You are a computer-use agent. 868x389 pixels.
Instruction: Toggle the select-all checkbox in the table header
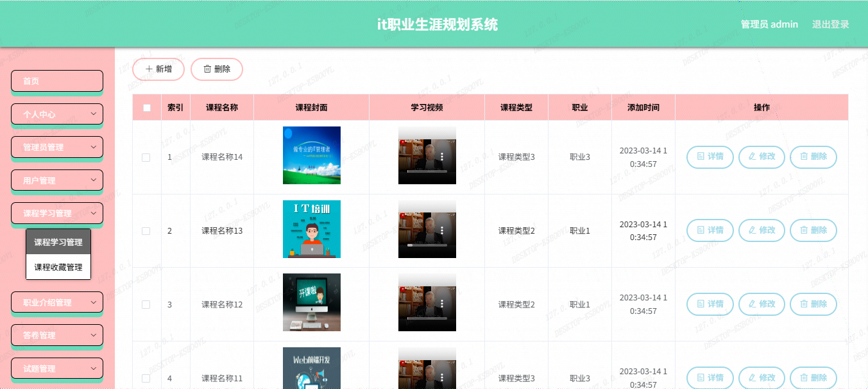click(x=147, y=108)
